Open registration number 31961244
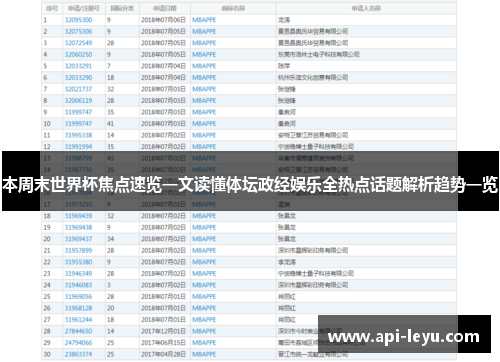This screenshot has width=500, height=362. [x=78, y=320]
